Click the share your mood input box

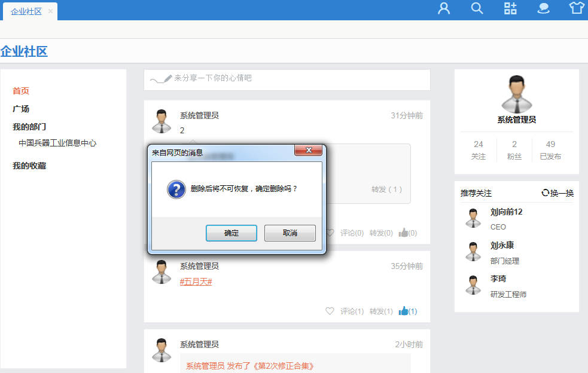[x=287, y=79]
